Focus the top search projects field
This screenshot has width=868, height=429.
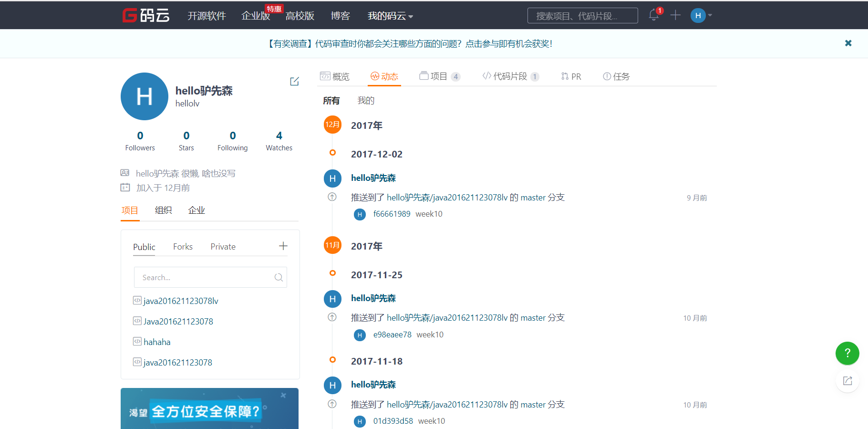[x=582, y=15]
